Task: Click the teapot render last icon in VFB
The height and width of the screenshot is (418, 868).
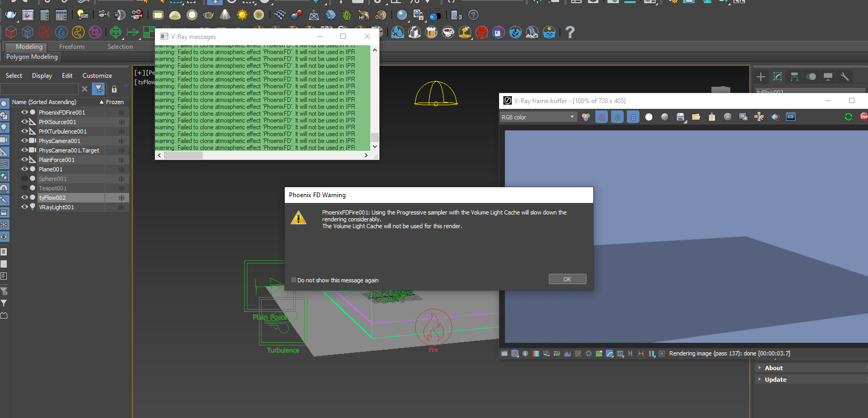Action: point(775,117)
